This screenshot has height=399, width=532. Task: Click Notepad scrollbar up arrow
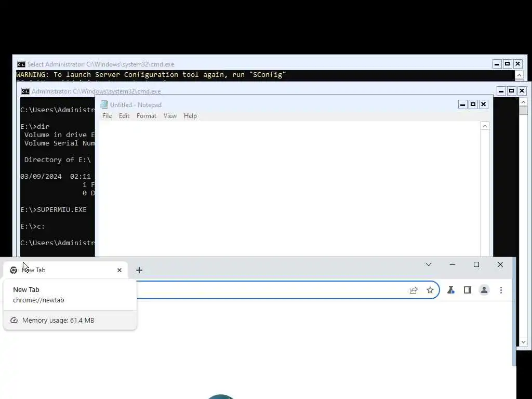(x=485, y=126)
